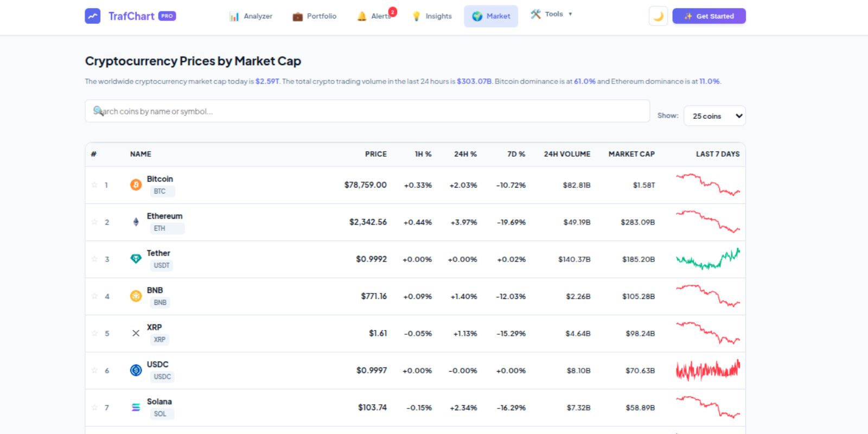
Task: Click the USDC coin icon
Action: click(x=136, y=371)
